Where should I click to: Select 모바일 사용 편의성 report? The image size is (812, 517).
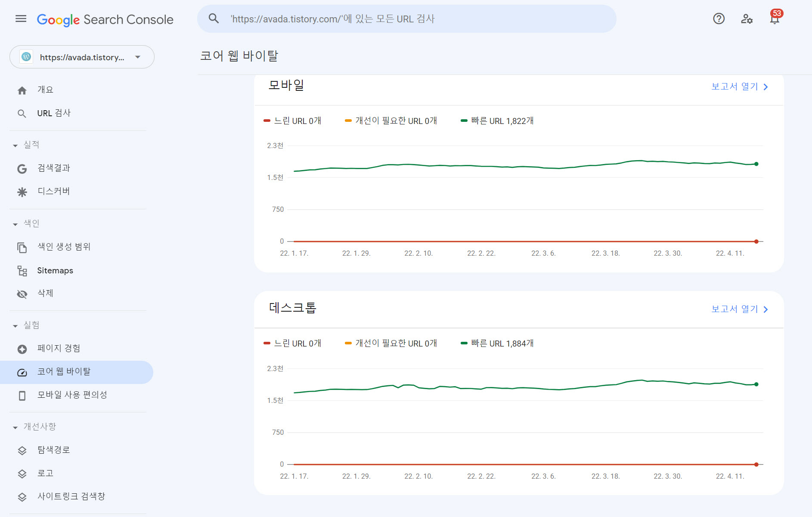coord(72,394)
